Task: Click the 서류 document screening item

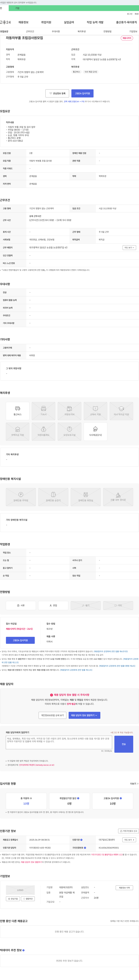Action: [21, 605]
